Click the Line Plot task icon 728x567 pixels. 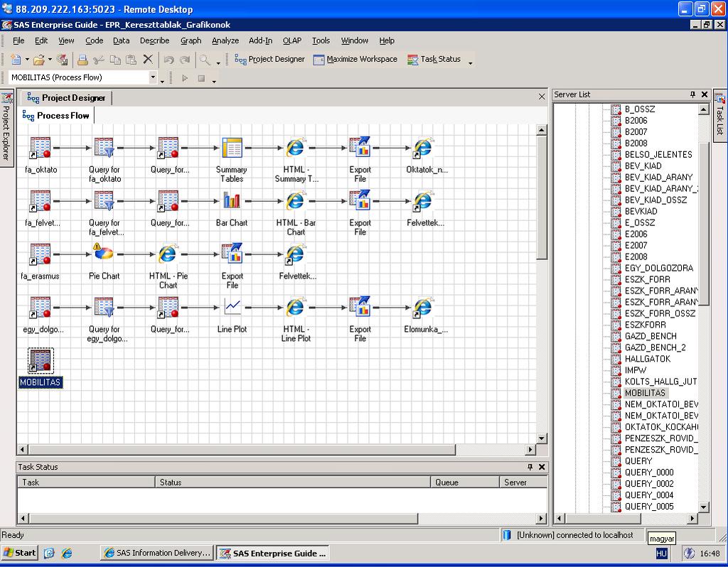(232, 307)
